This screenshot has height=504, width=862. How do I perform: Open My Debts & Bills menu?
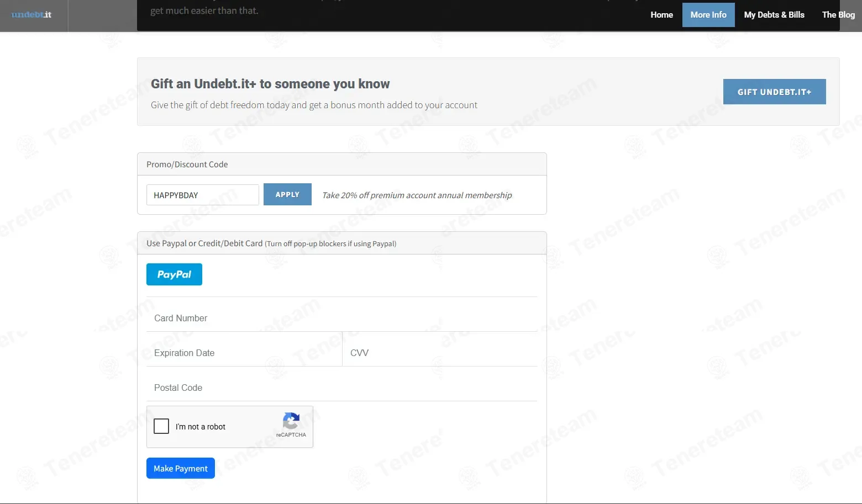point(774,15)
